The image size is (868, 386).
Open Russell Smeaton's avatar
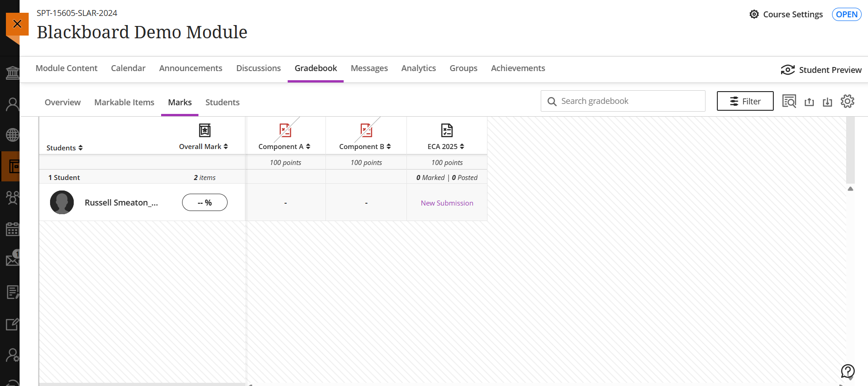tap(62, 202)
